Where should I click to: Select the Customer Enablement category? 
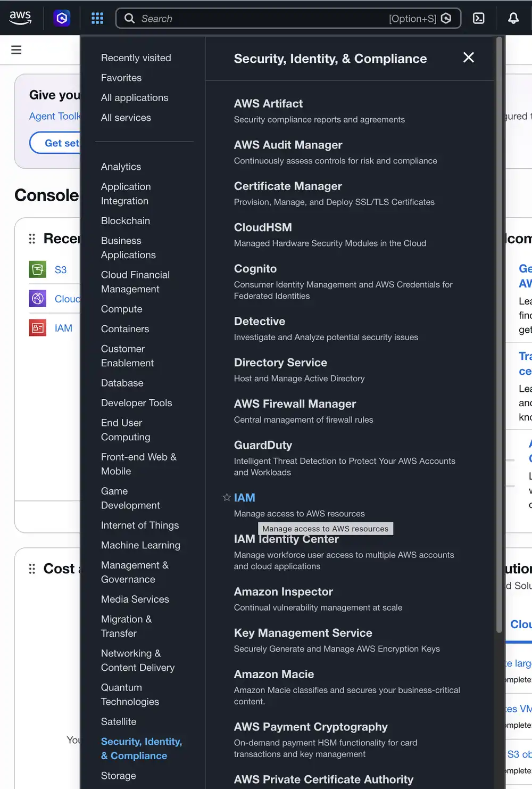127,356
